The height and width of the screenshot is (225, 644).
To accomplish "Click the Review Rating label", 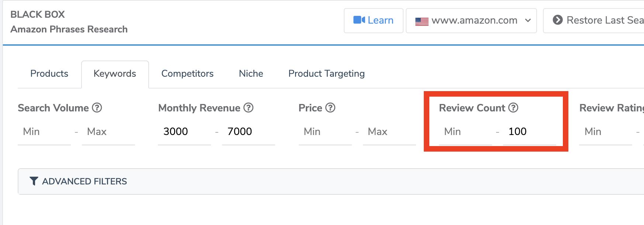I will pyautogui.click(x=612, y=108).
